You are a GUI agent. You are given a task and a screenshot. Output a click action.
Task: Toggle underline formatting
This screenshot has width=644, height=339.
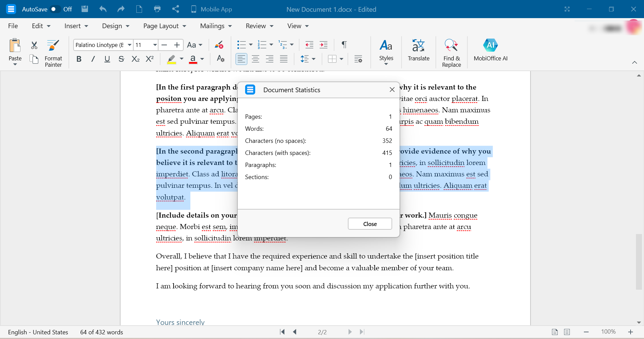click(107, 59)
